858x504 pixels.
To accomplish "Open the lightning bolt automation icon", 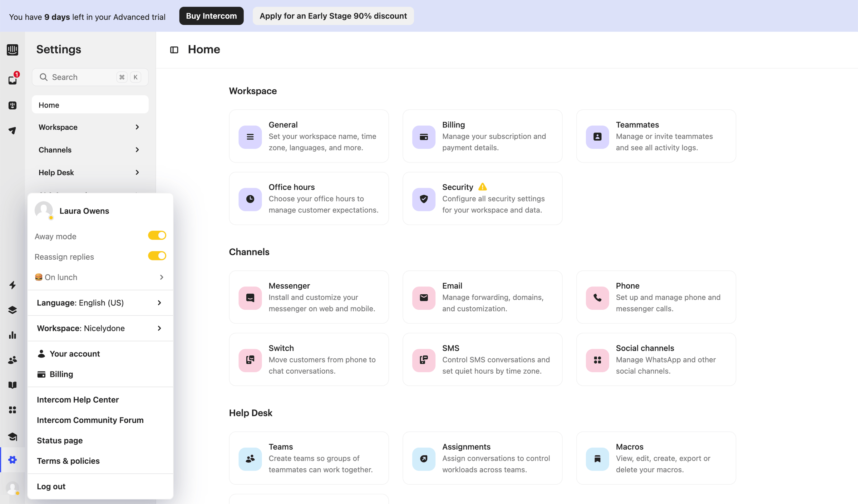I will point(13,285).
